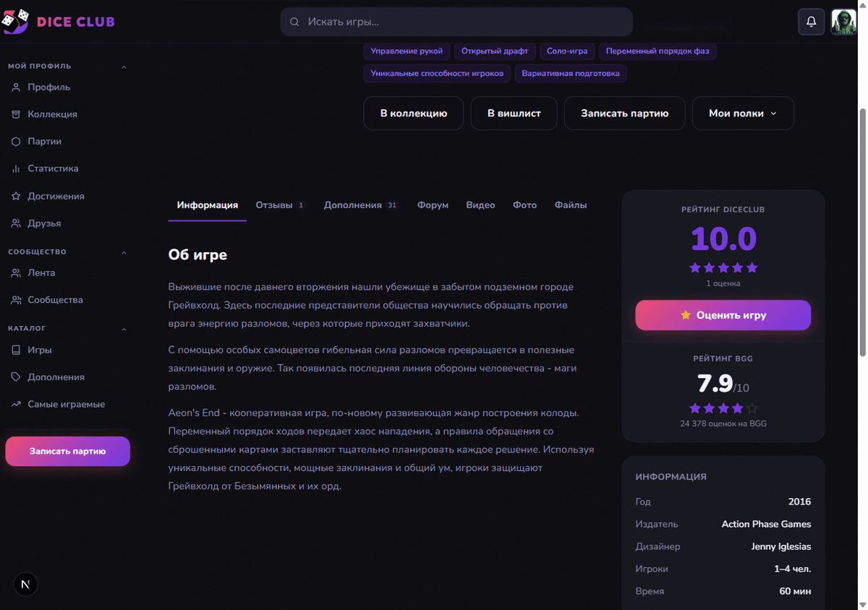
Task: Click the "1 оценка" text
Action: (x=723, y=283)
